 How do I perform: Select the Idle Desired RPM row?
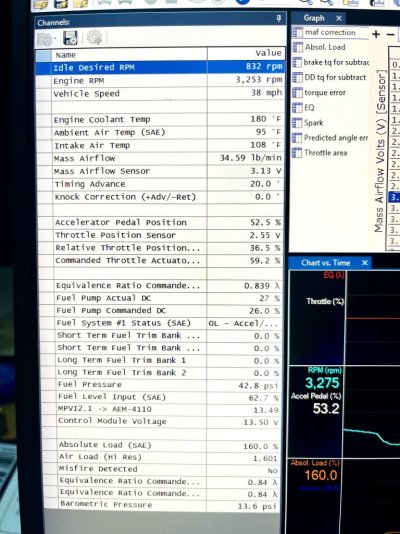(160, 67)
